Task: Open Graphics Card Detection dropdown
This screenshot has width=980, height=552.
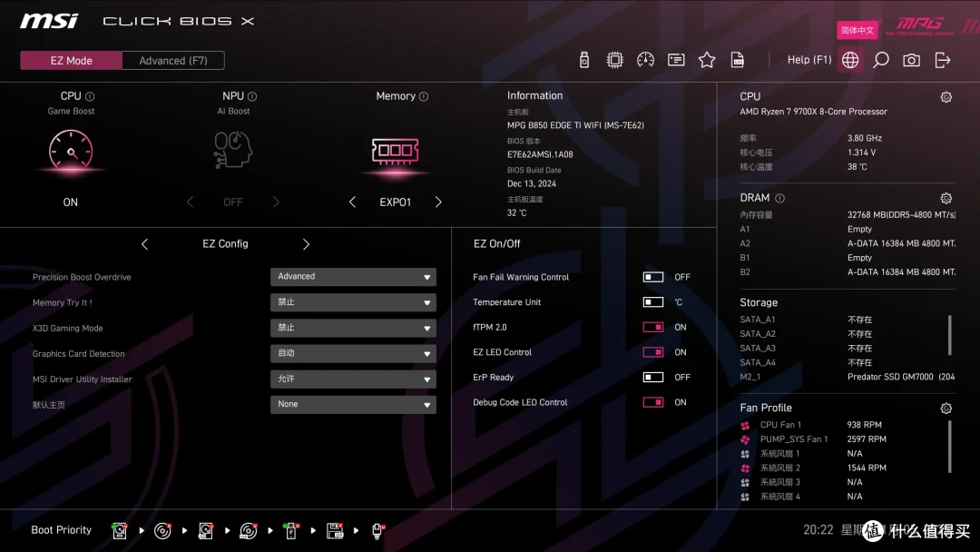Action: tap(353, 353)
